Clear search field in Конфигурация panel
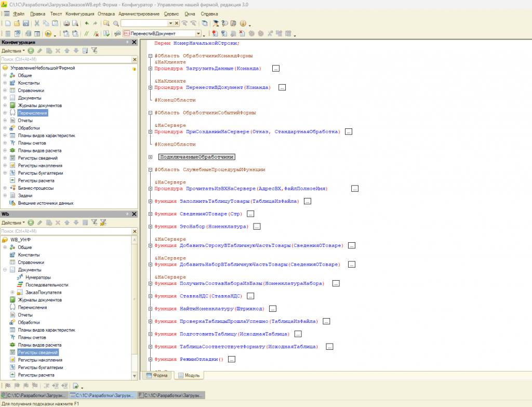Viewport: 532px width, 407px height. coord(135,59)
